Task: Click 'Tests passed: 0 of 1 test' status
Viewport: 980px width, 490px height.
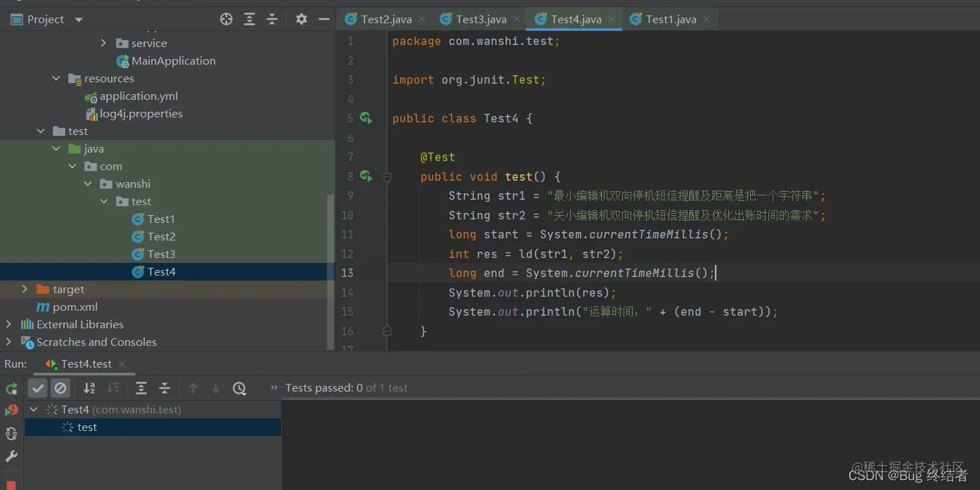Action: 346,388
